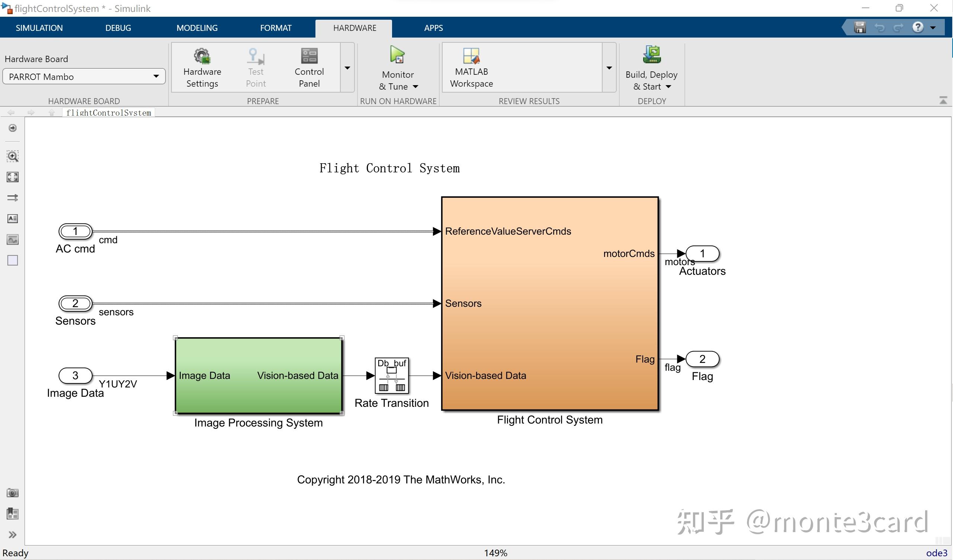
Task: Open the Control Panel
Action: [309, 68]
